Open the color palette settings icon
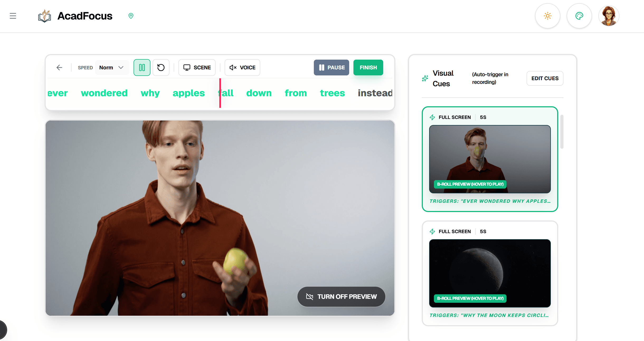The width and height of the screenshot is (644, 341). (579, 16)
